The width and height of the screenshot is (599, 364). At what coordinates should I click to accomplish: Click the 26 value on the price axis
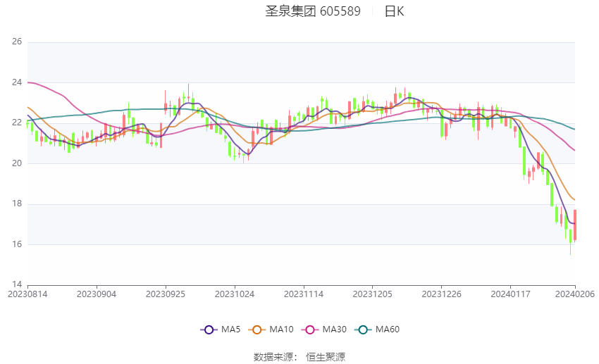coord(17,42)
